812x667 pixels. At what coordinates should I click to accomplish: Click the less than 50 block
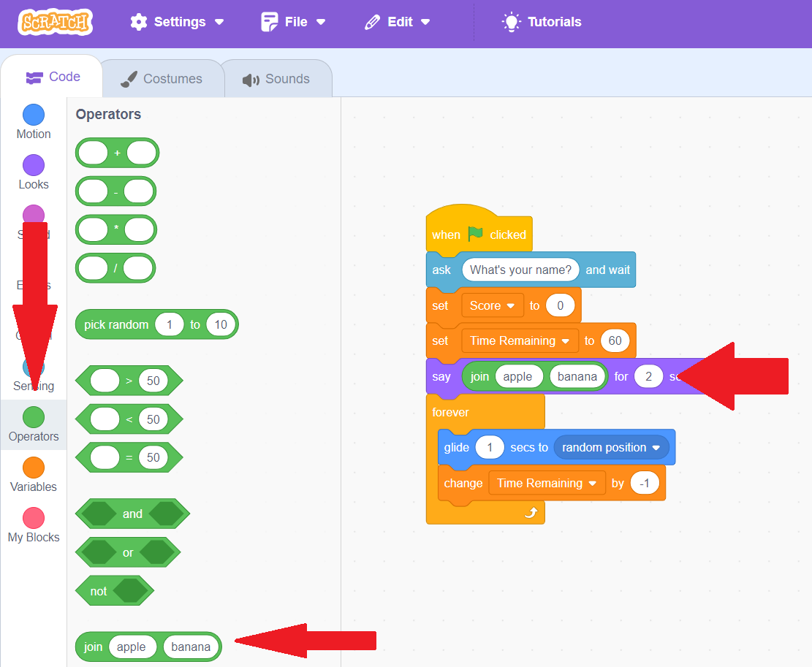[129, 419]
